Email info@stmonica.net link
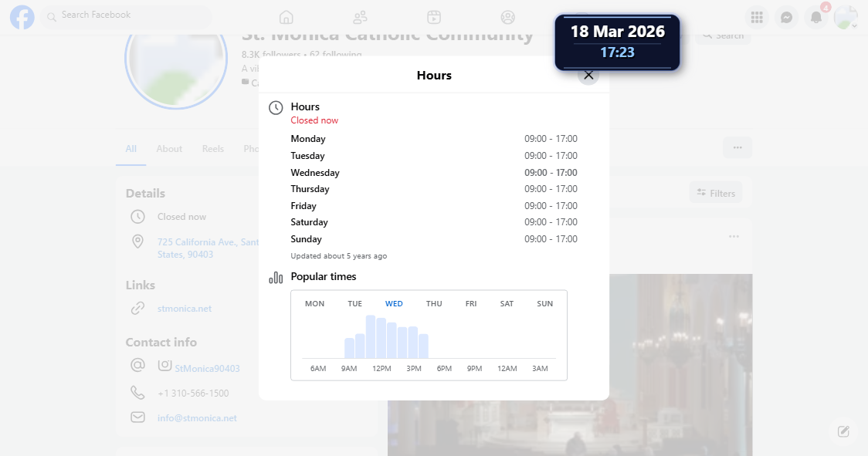Screen dimensions: 868x456 [x=197, y=418]
